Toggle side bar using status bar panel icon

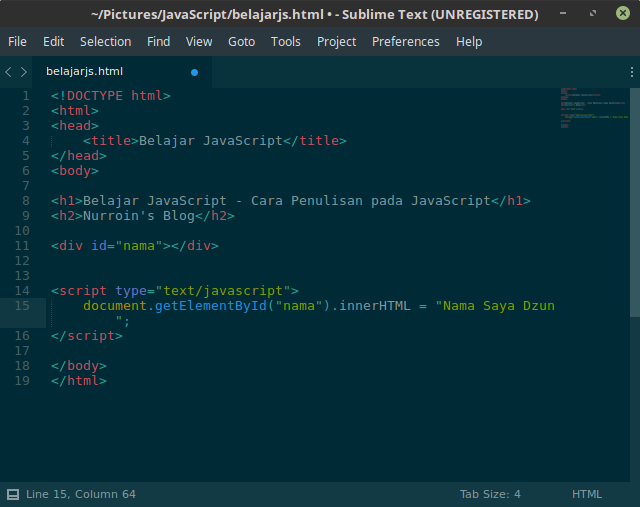(13, 494)
